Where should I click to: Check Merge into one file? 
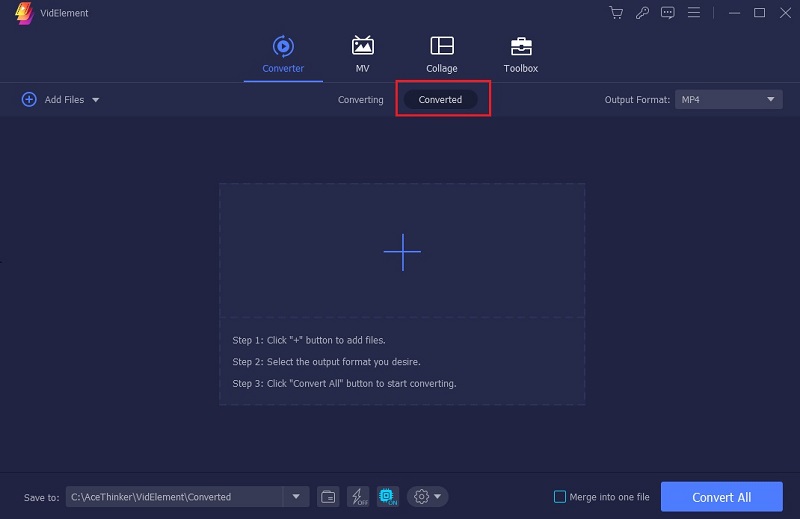560,497
